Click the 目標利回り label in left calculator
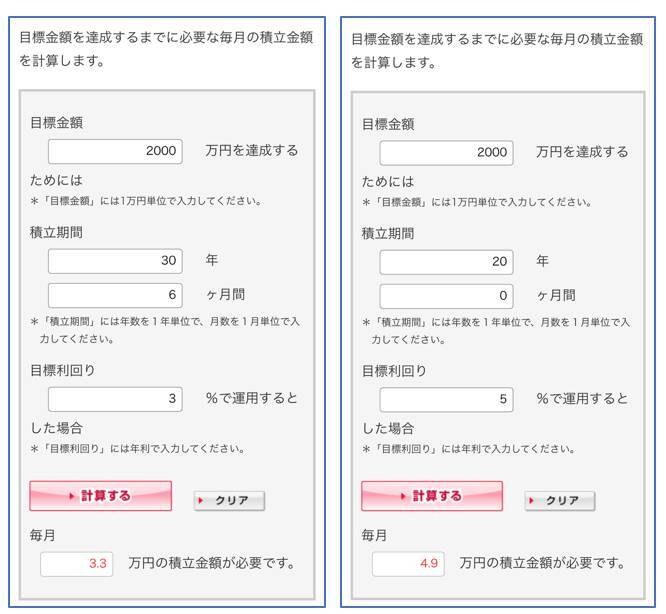 [62, 370]
